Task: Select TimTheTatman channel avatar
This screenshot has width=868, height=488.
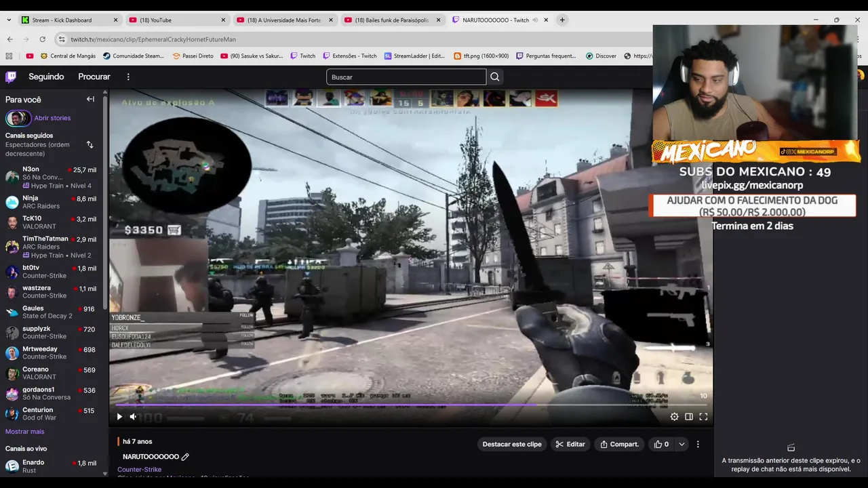Action: [x=12, y=246]
